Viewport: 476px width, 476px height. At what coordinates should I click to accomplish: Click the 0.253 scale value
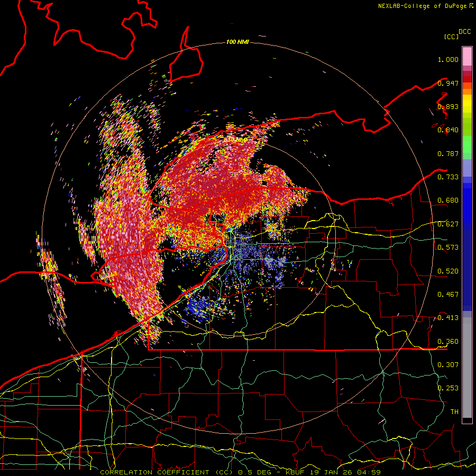click(x=448, y=388)
